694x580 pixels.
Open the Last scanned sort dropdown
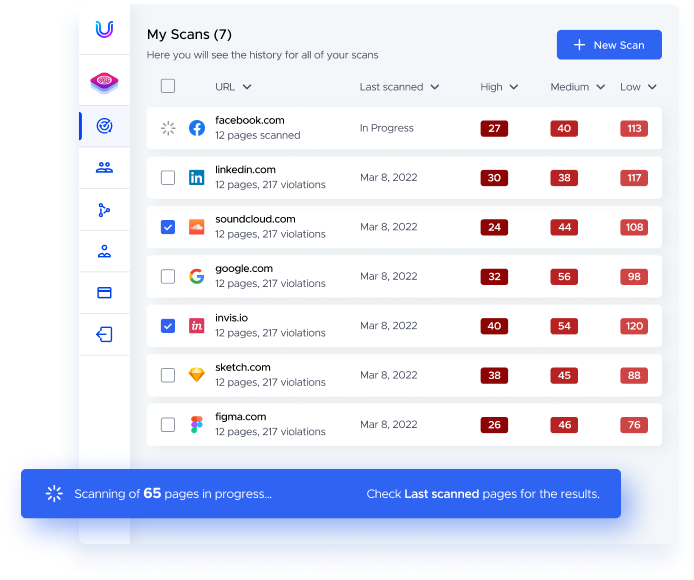click(399, 87)
